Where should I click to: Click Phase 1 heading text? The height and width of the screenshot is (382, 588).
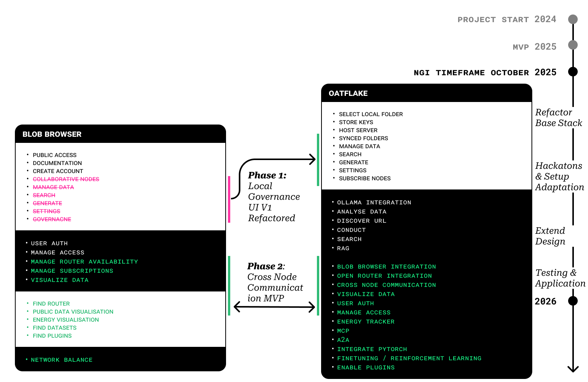pyautogui.click(x=267, y=175)
